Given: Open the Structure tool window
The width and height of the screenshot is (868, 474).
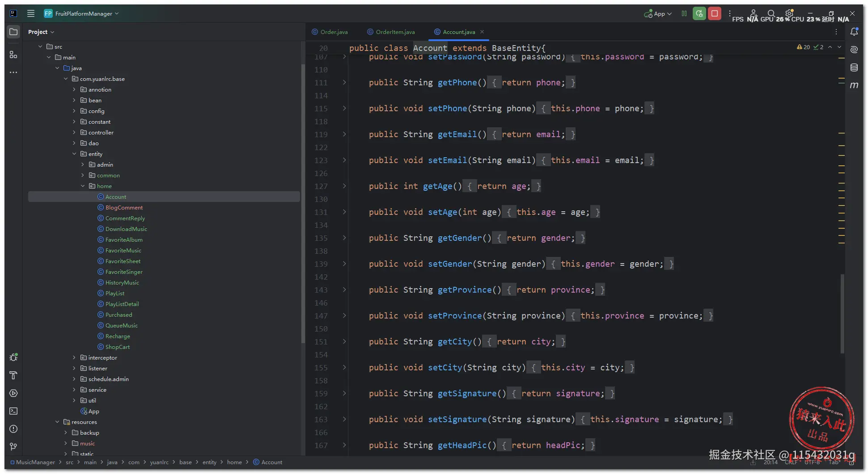Looking at the screenshot, I should click(13, 55).
